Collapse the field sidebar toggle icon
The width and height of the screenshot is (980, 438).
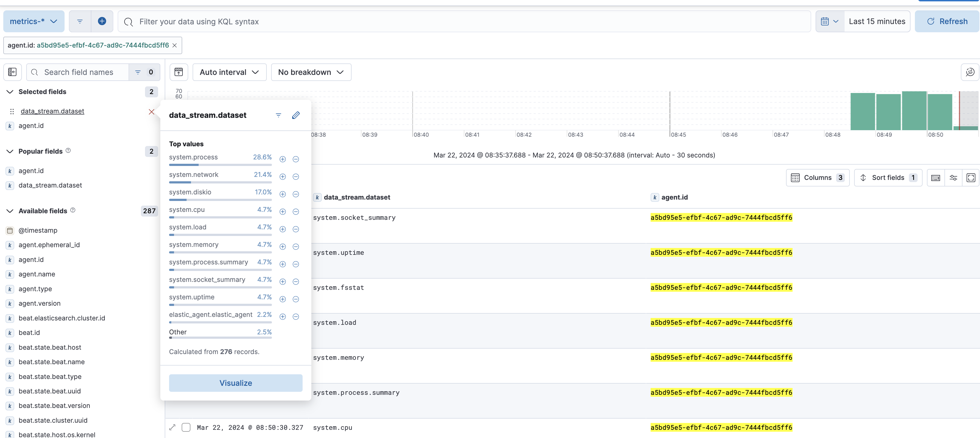click(13, 72)
